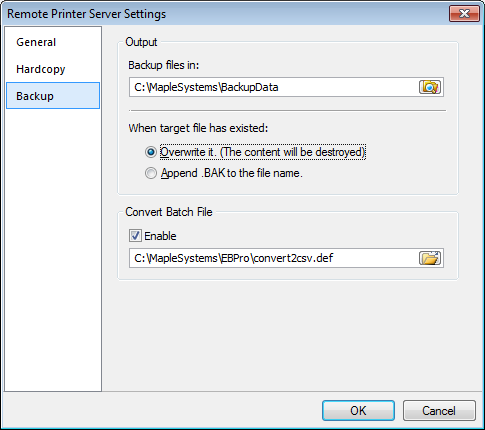
Task: Choose the Append .BAK radio option
Action: click(x=151, y=173)
